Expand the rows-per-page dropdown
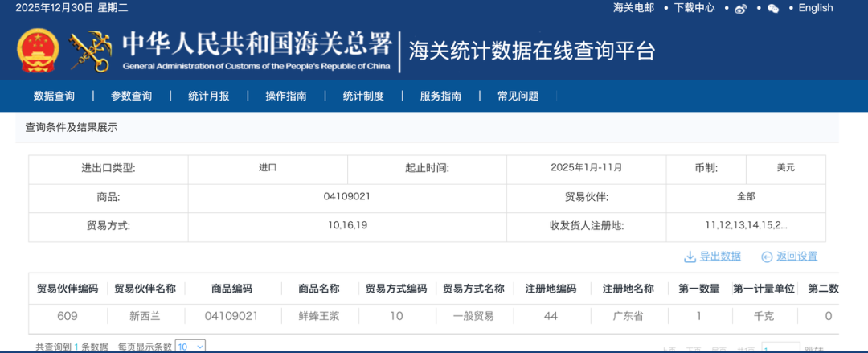 point(190,347)
